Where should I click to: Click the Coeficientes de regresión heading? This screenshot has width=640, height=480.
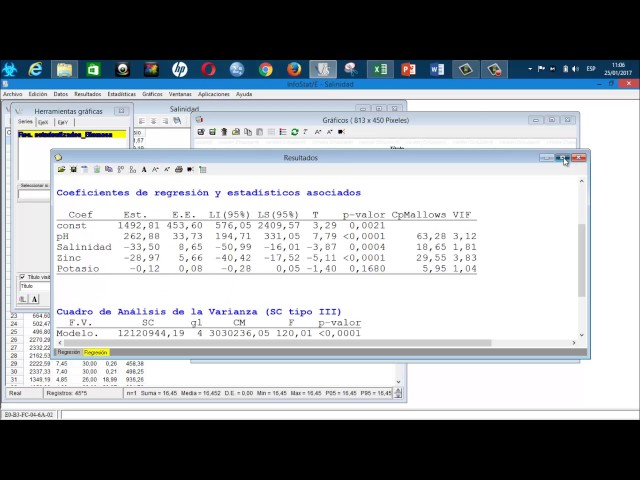click(209, 193)
